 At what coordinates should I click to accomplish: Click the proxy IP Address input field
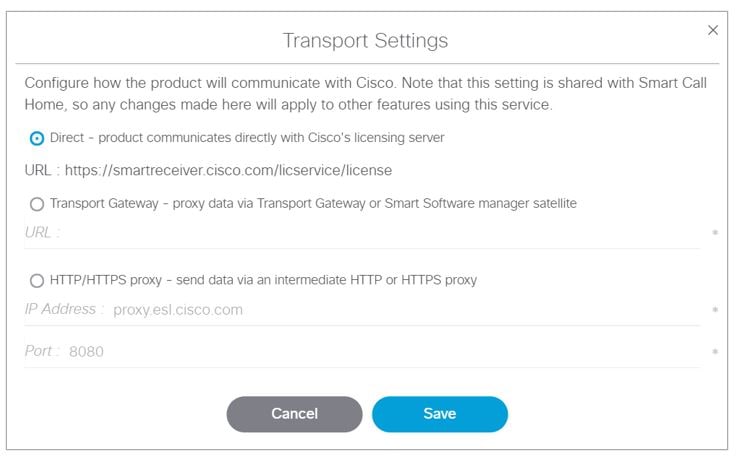[x=400, y=310]
